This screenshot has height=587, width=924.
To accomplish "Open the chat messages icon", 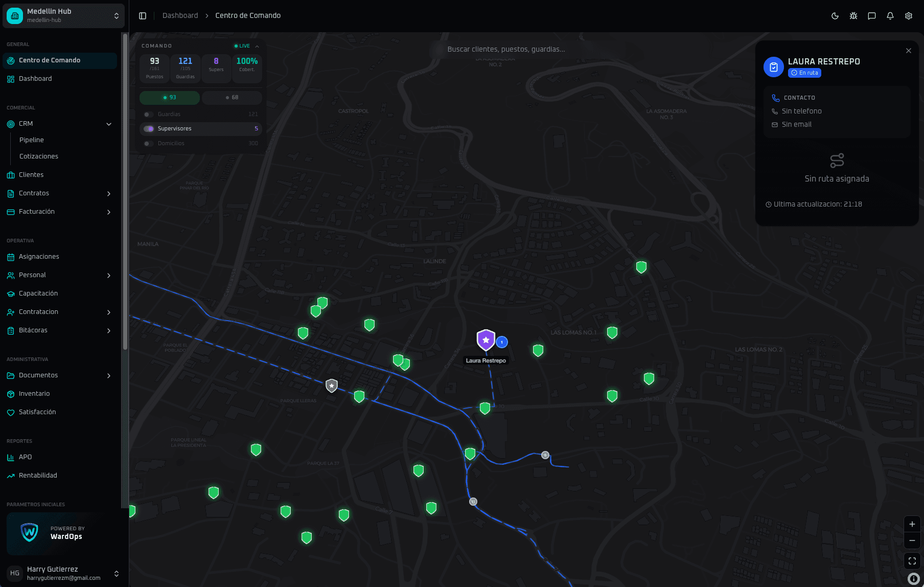I will click(872, 16).
